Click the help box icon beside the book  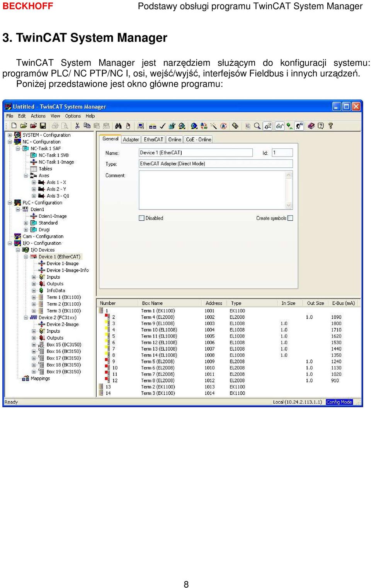[321, 126]
